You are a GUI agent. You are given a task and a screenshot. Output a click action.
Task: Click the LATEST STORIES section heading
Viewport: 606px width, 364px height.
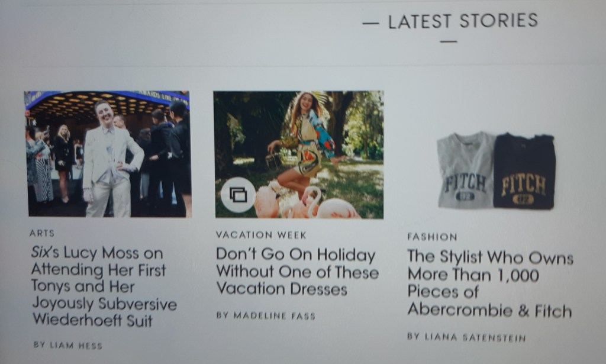coord(463,21)
